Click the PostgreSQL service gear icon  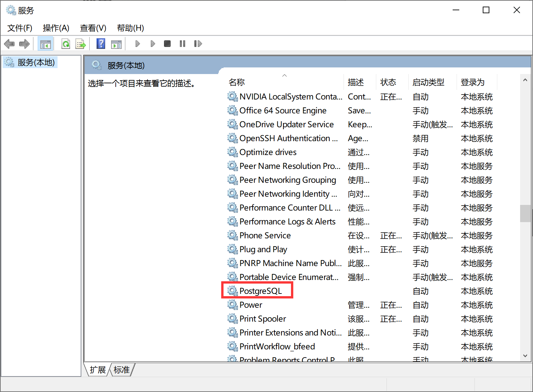coord(232,291)
